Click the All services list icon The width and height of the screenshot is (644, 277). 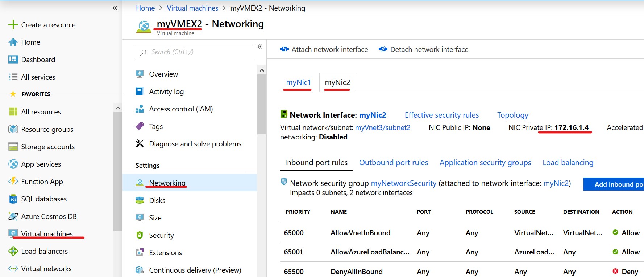tap(13, 77)
